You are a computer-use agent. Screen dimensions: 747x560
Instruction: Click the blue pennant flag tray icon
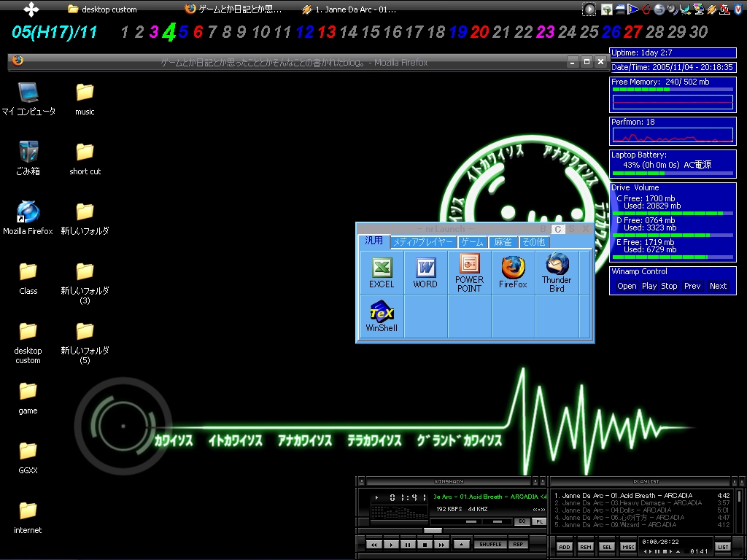632,9
